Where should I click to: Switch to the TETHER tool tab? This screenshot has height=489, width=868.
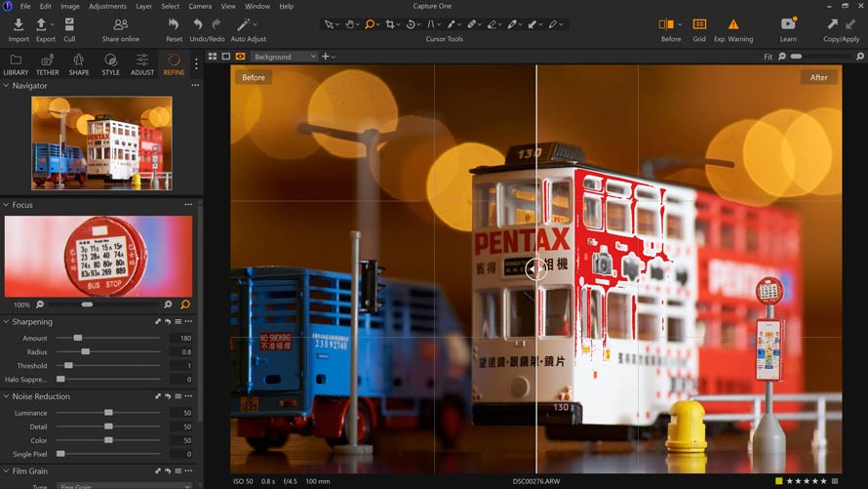click(47, 64)
